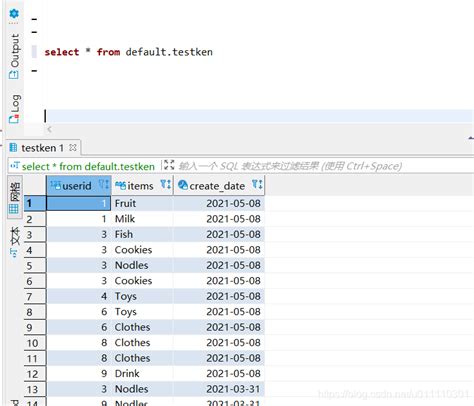Switch to text view in sidebar
This screenshot has height=406, width=474.
pyautogui.click(x=14, y=242)
